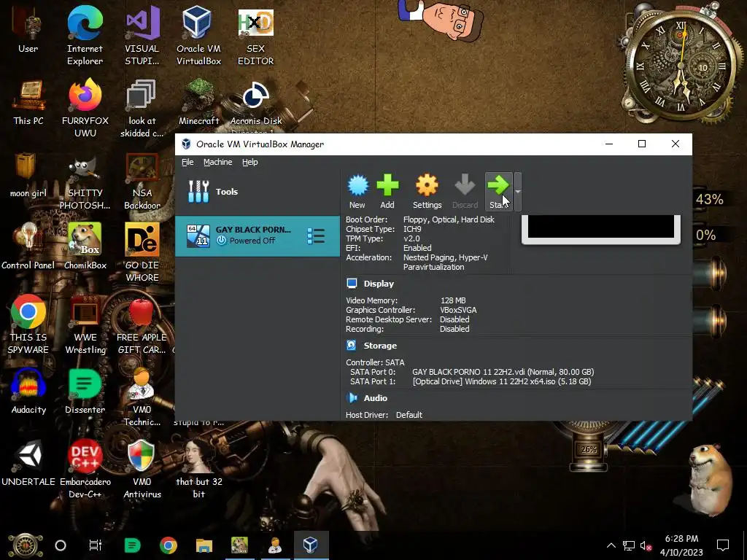Open the Dissenter desktop icon
This screenshot has width=747, height=560.
coord(85,392)
